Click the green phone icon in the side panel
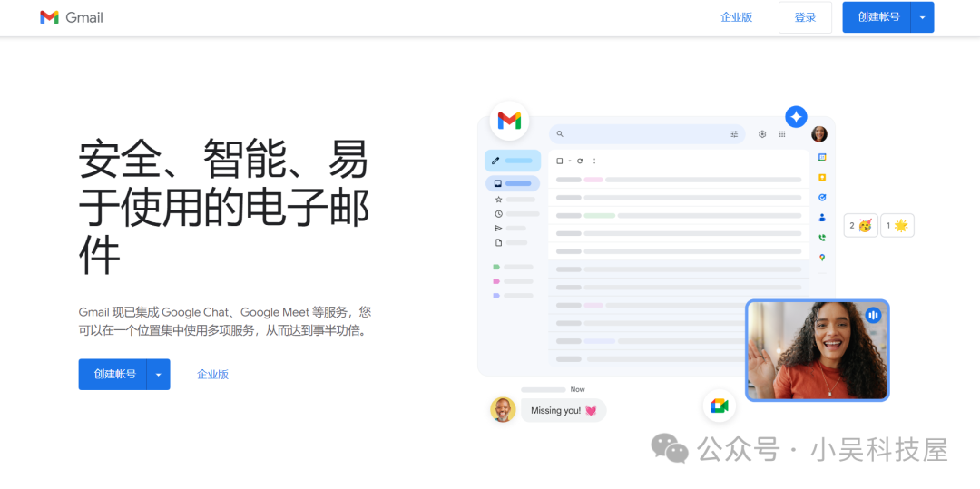 click(x=822, y=238)
